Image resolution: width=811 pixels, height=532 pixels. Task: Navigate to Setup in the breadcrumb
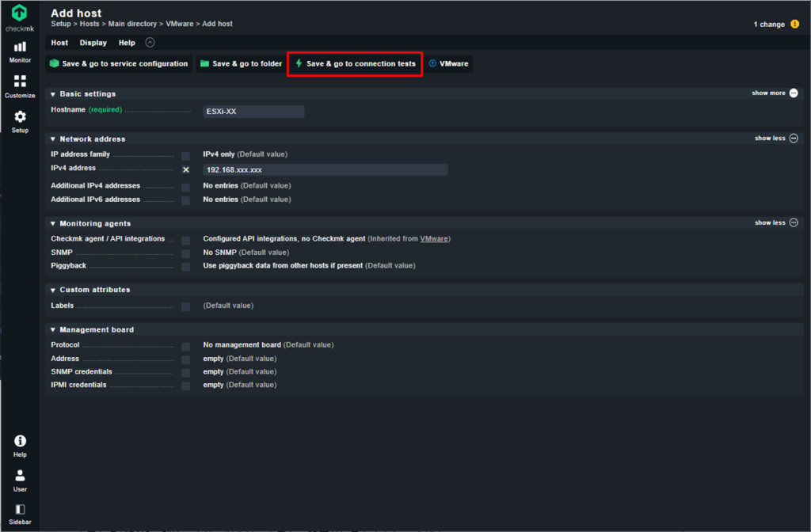(60, 24)
